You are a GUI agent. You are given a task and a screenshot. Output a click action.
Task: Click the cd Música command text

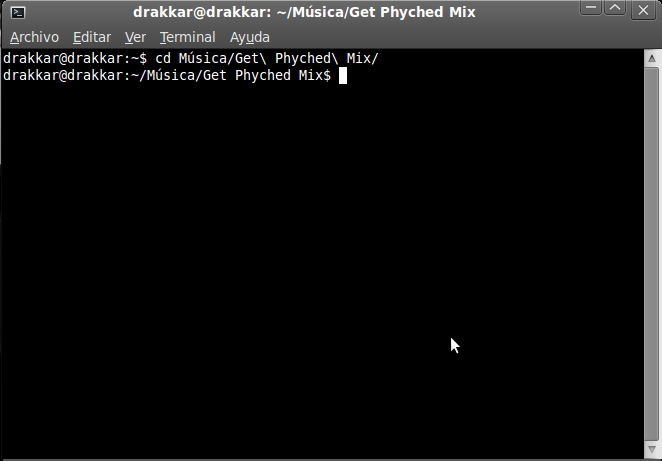(193, 58)
